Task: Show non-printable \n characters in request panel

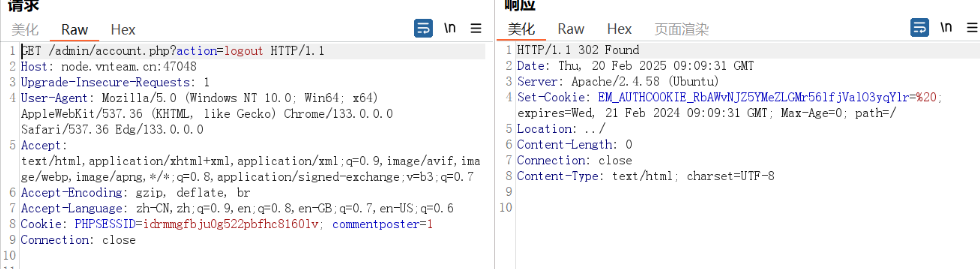Action: coord(450,28)
